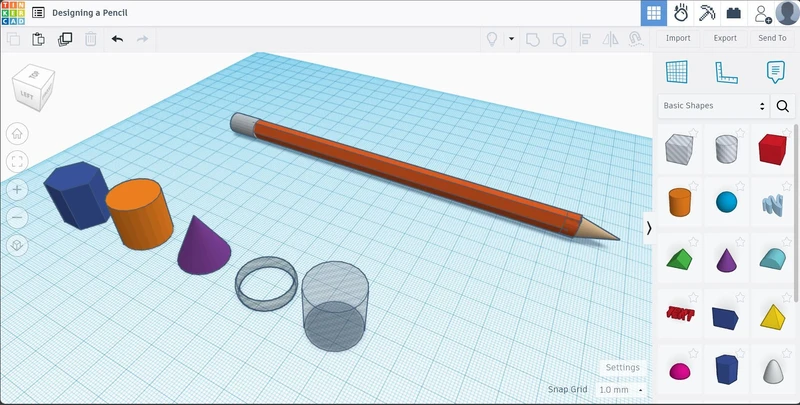This screenshot has width=800, height=405.
Task: Pick the blue Sphere shape
Action: point(727,202)
